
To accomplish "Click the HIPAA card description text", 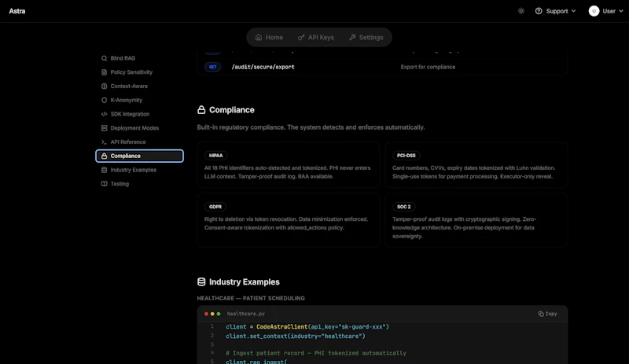I will pyautogui.click(x=287, y=172).
